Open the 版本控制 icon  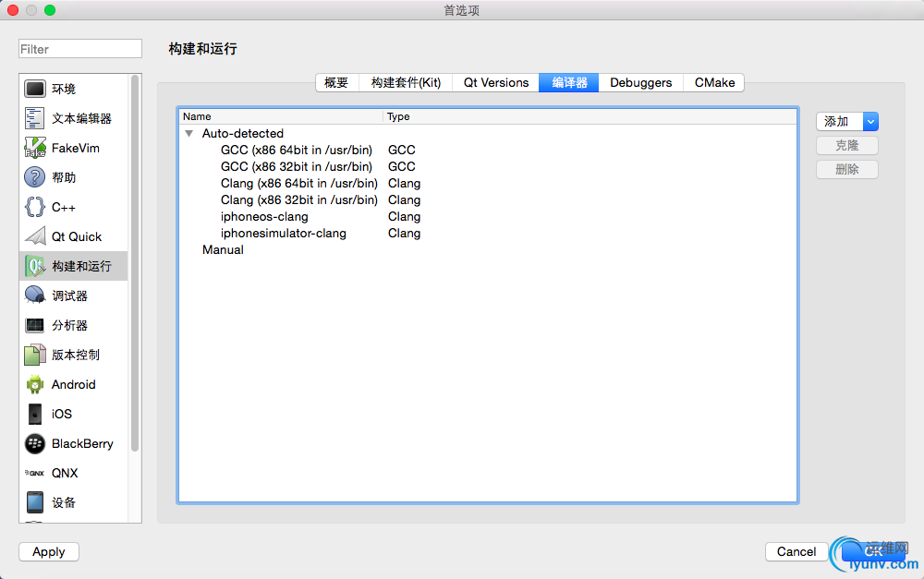point(35,355)
